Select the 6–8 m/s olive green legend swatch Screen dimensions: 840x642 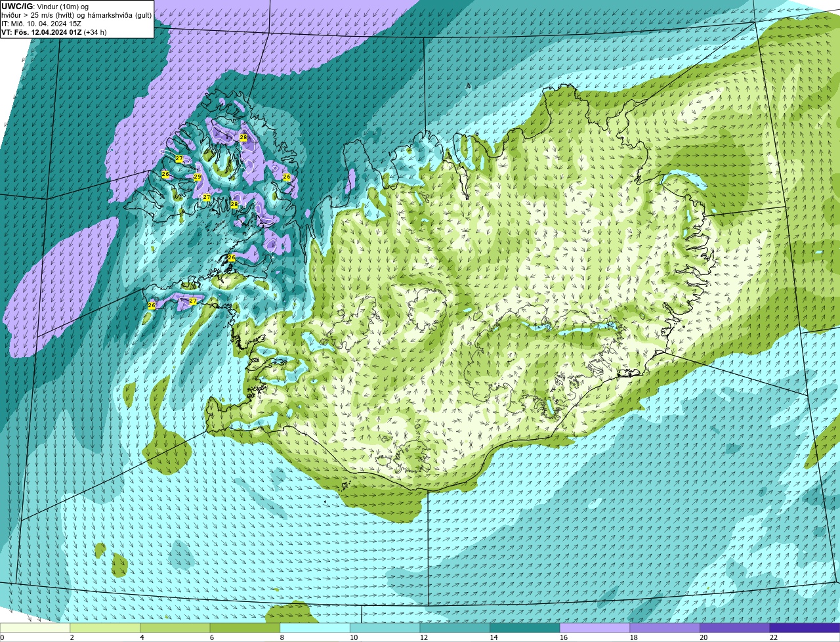[245, 628]
